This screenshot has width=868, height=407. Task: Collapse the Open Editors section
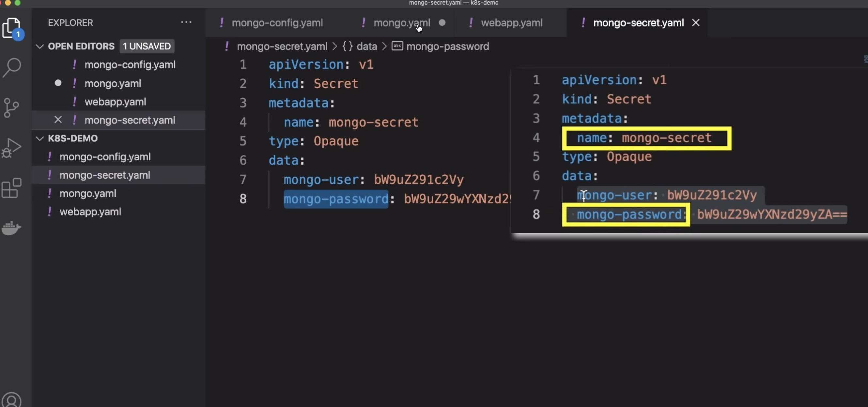pyautogui.click(x=40, y=46)
